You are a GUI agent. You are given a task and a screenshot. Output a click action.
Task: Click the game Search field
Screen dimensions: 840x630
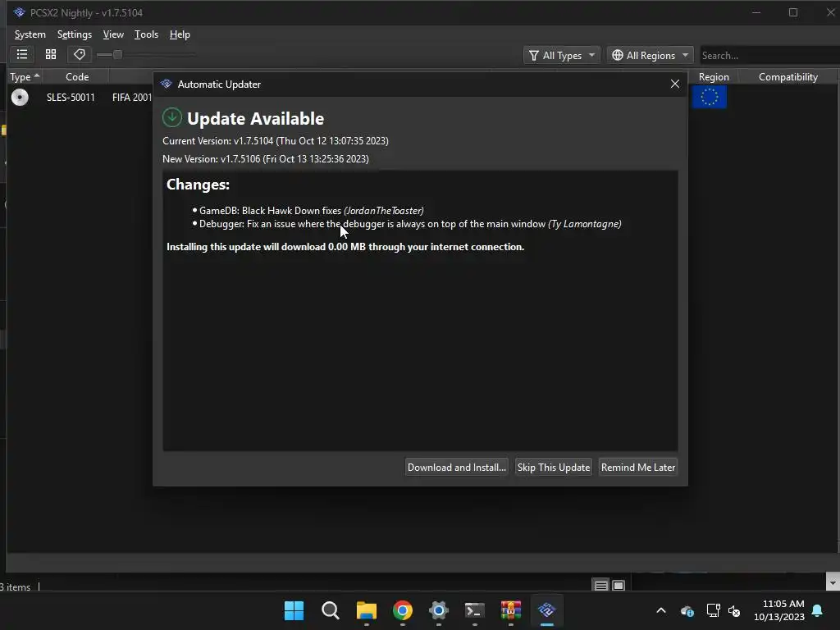click(769, 55)
